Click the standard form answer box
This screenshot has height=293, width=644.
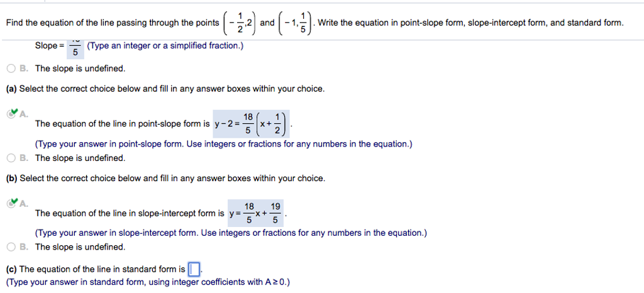coord(194,270)
